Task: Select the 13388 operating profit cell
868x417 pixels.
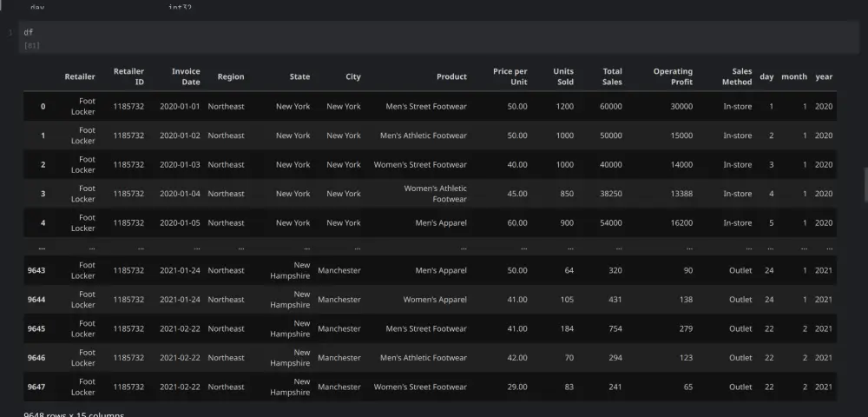Action: [x=681, y=194]
